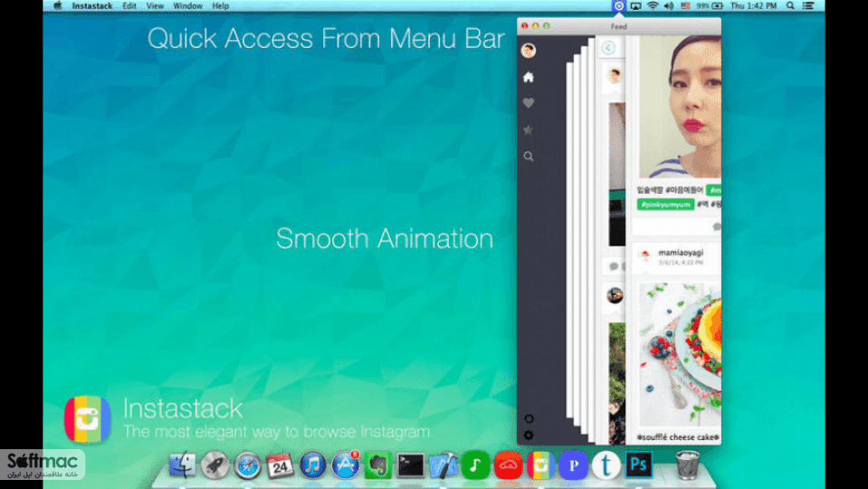This screenshot has width=868, height=489.
Task: Click the refresh icon in sidebar bottom
Action: click(x=529, y=418)
